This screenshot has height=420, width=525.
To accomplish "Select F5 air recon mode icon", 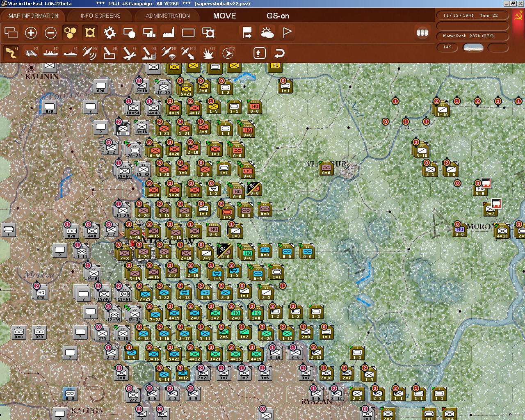I will 90,53.
